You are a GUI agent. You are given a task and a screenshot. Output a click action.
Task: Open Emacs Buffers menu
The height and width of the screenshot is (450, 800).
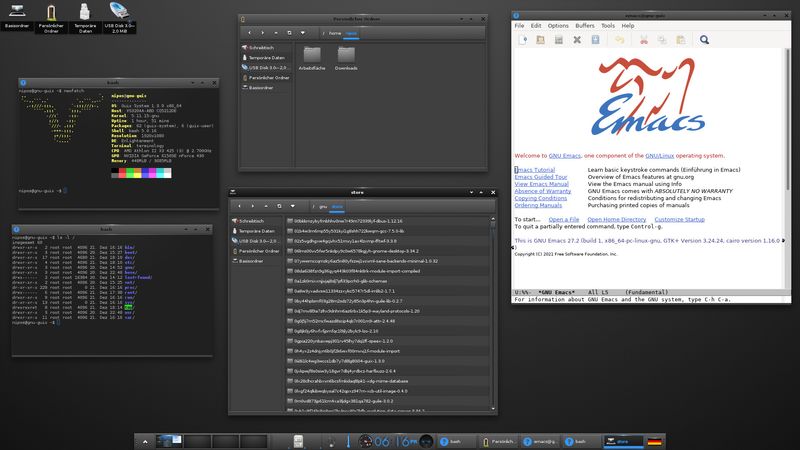pyautogui.click(x=585, y=26)
